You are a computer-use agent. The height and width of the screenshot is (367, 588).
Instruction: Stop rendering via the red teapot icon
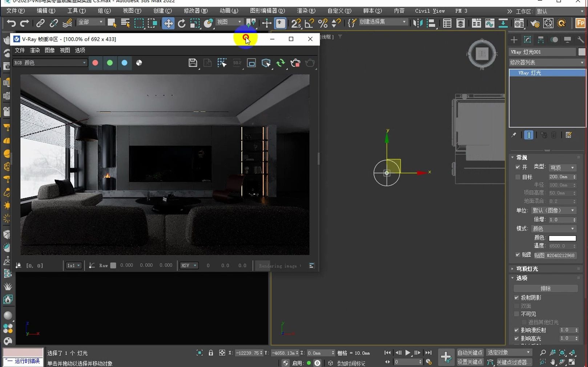pos(295,63)
